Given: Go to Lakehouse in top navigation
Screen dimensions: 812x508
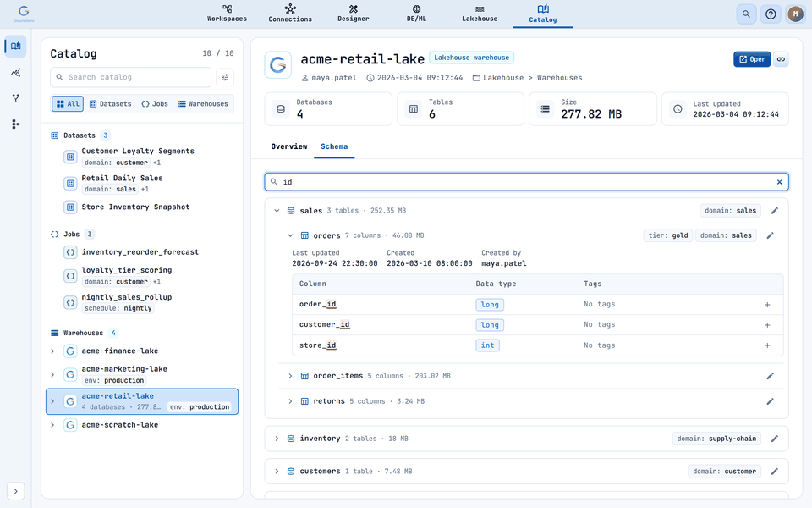Looking at the screenshot, I should (x=480, y=14).
